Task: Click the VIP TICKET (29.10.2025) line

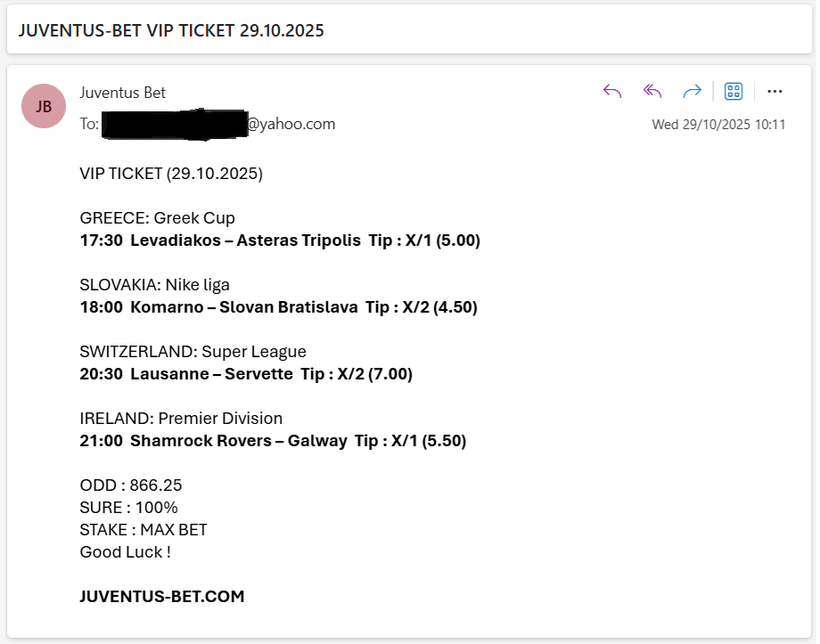Action: click(171, 174)
